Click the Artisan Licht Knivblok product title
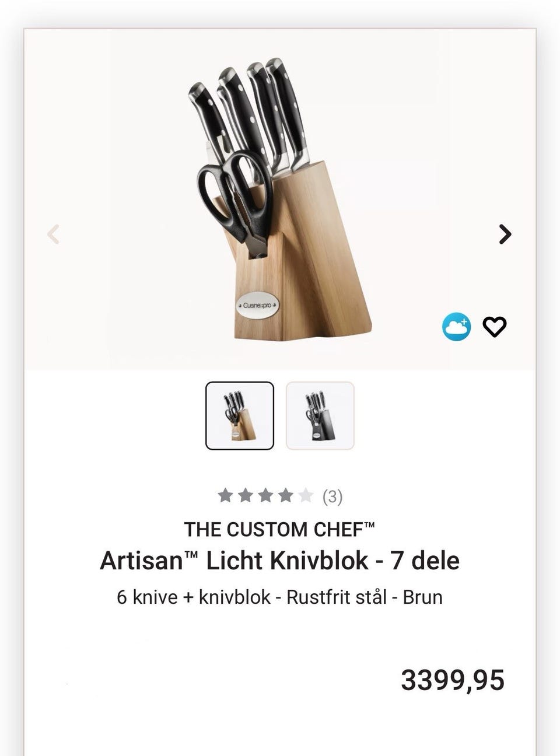Screen dimensions: 560x756 [279, 561]
